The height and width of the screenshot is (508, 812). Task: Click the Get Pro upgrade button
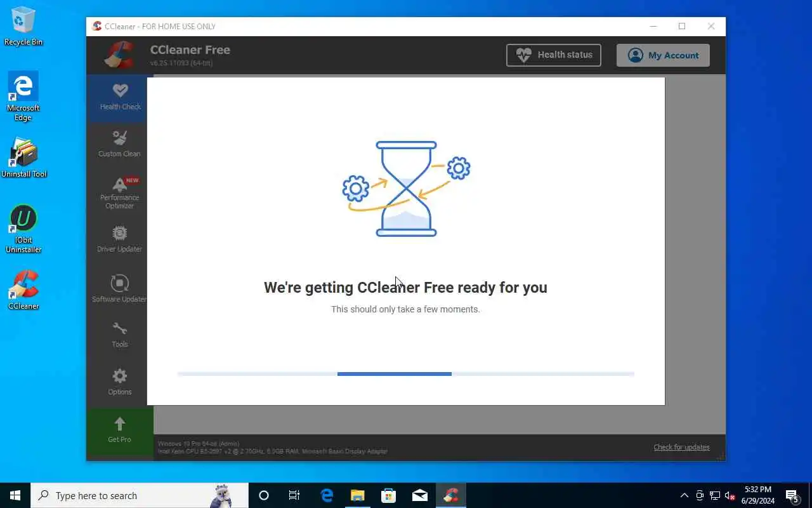119,431
